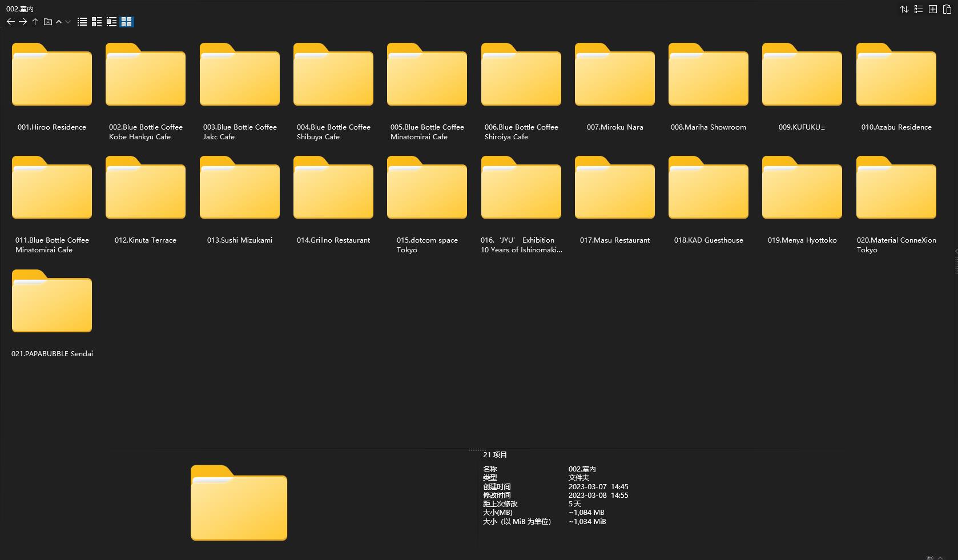
Task: Click the '距上次修改' property label
Action: 500,503
